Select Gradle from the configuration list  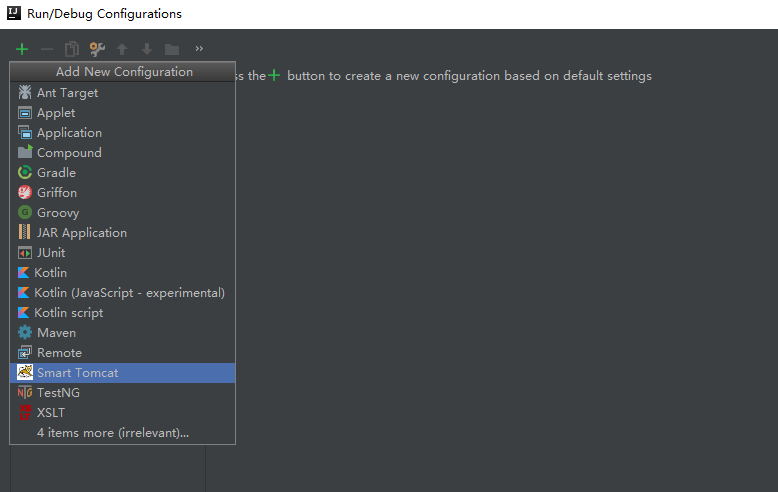point(56,173)
